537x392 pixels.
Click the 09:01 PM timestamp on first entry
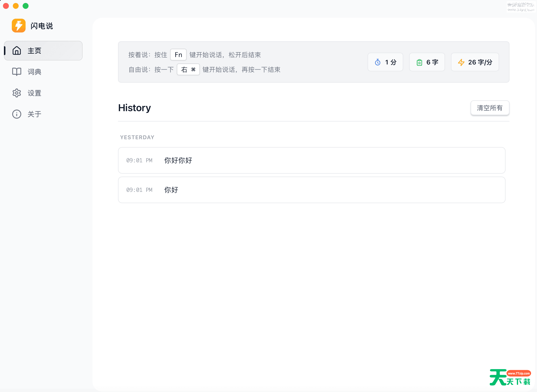(139, 160)
